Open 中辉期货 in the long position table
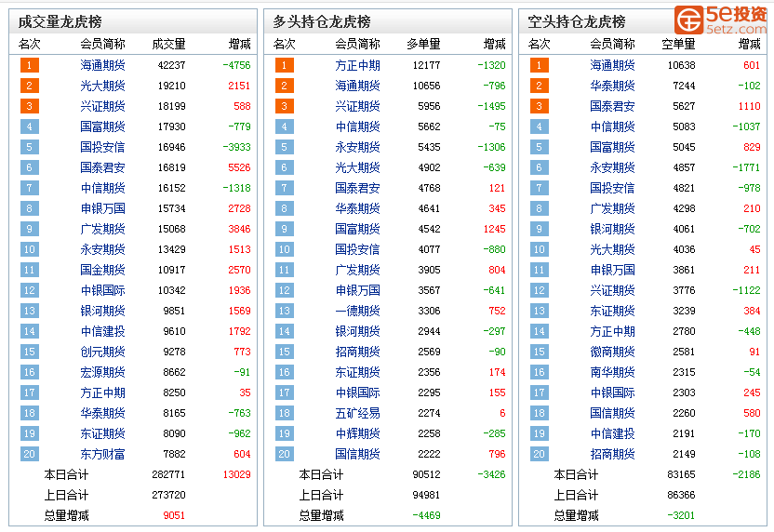 358,433
